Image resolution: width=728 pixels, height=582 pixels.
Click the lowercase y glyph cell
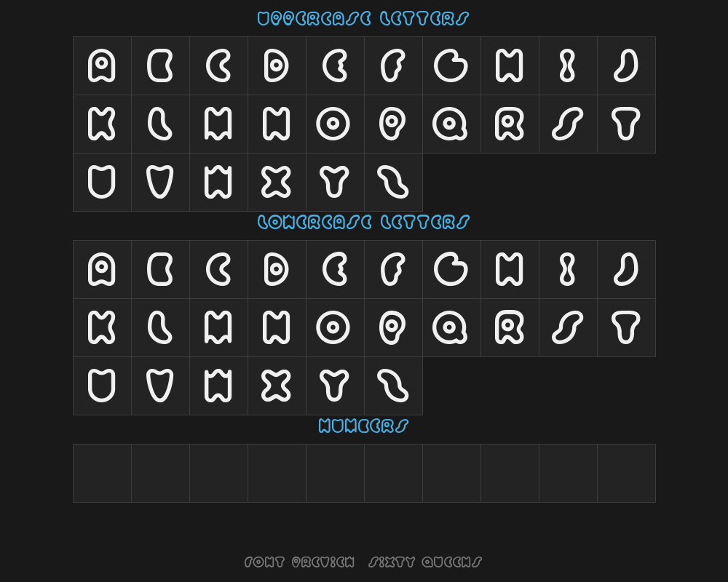pos(335,386)
